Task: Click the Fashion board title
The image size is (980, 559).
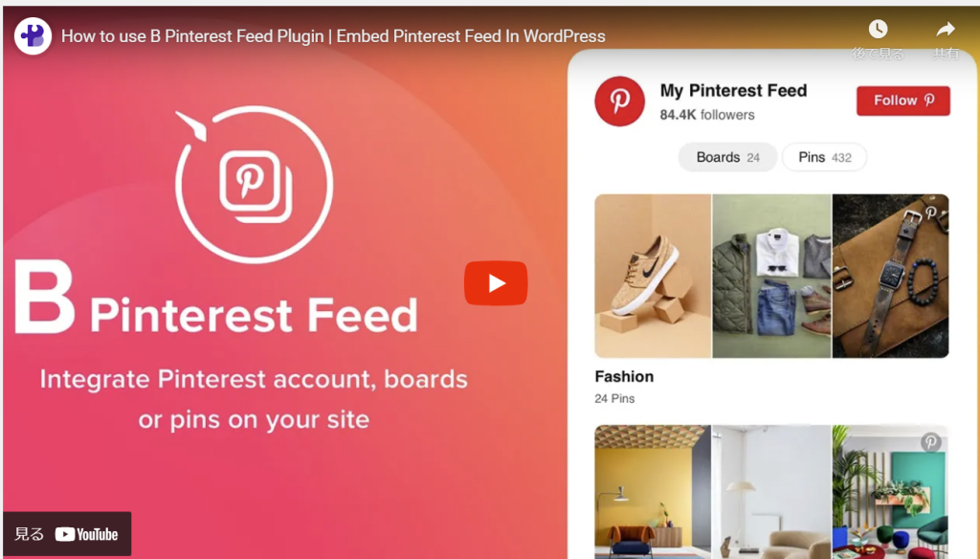Action: coord(624,376)
